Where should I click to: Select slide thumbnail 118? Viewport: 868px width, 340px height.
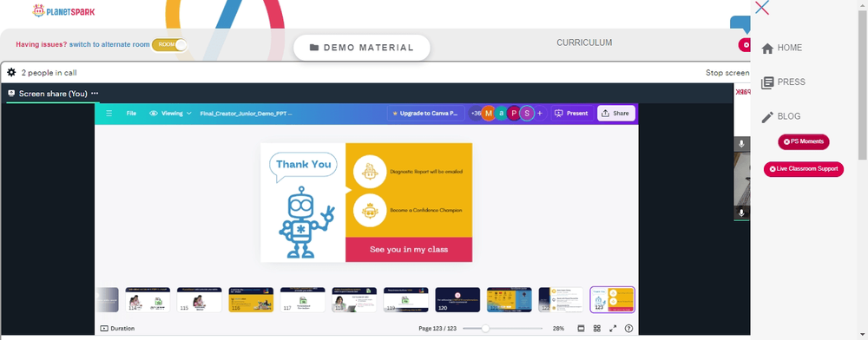click(354, 299)
